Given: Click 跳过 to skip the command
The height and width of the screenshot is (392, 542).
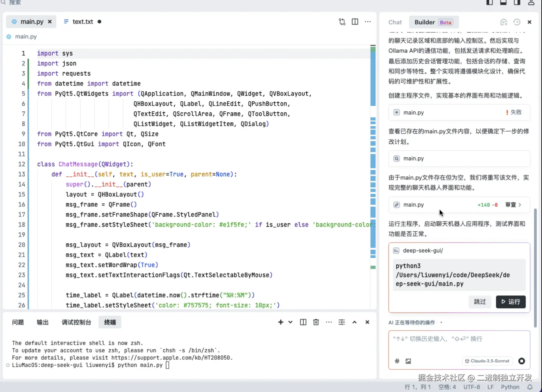Looking at the screenshot, I should click(480, 302).
